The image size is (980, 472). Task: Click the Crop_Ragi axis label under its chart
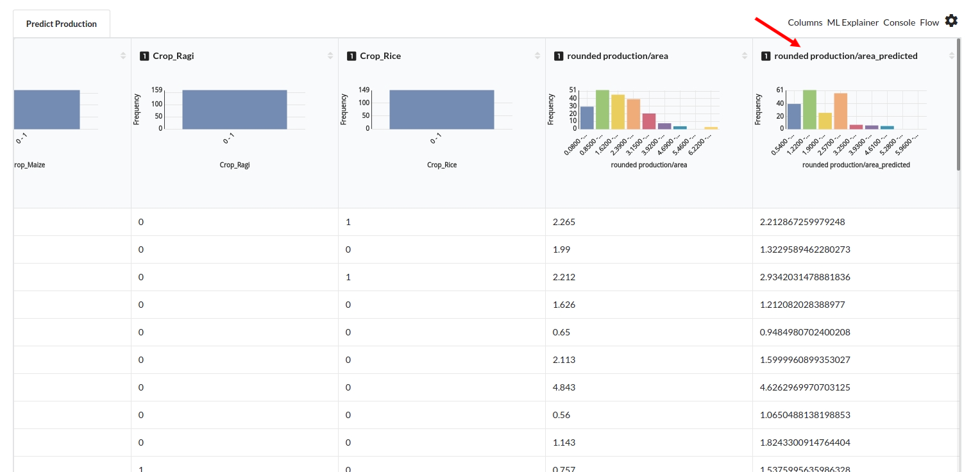[x=235, y=165]
